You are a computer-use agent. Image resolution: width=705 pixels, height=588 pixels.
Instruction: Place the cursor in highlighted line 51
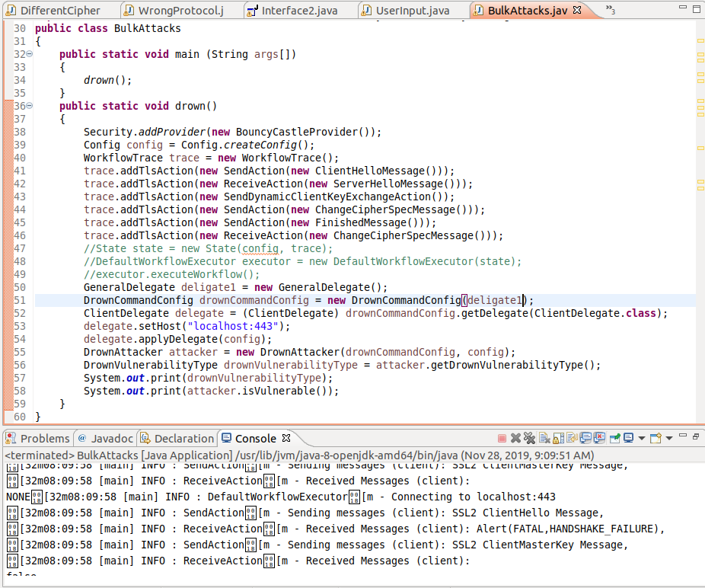(305, 300)
